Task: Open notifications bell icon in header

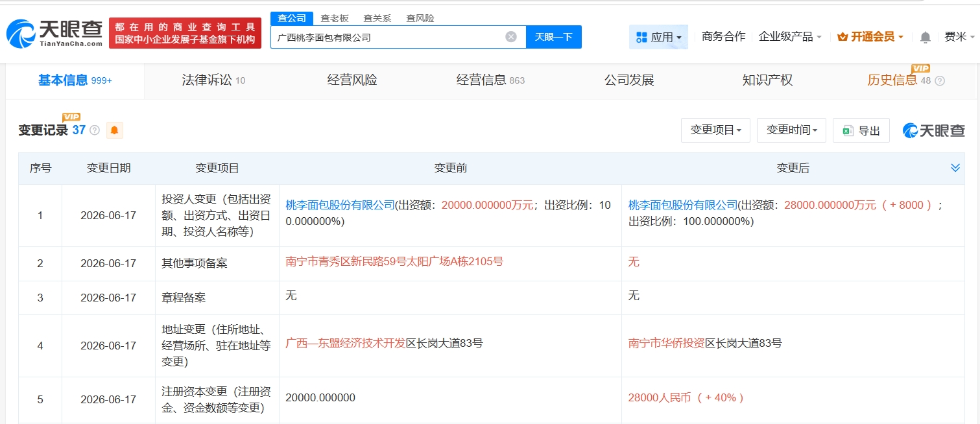Action: 926,37
